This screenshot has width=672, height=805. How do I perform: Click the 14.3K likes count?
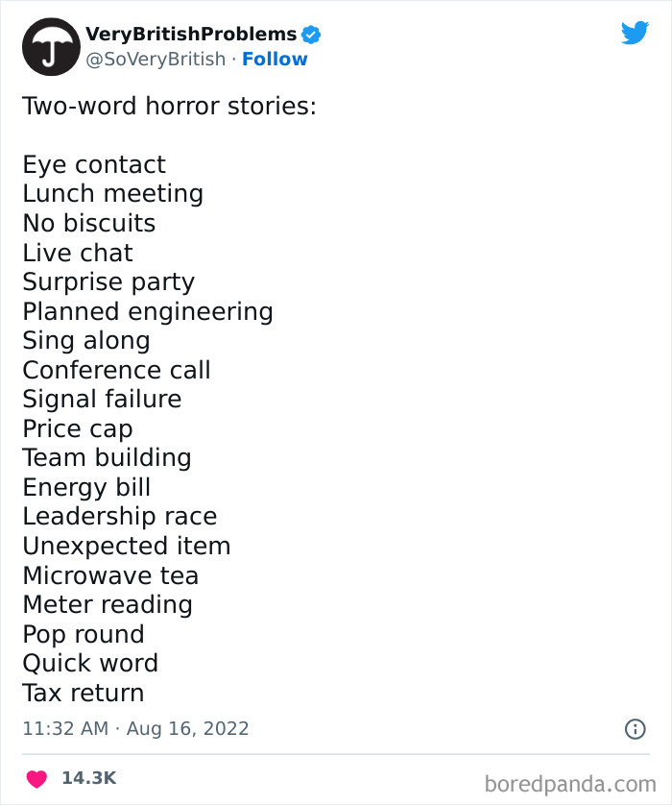(x=88, y=778)
